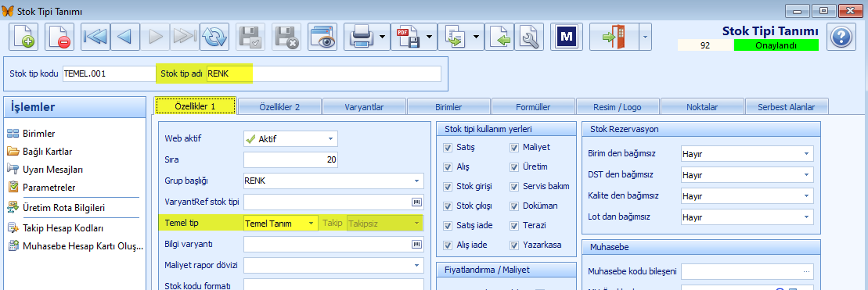Open the Grup başlığı dropdown
Viewport: 868px width, 290px height.
[x=416, y=181]
